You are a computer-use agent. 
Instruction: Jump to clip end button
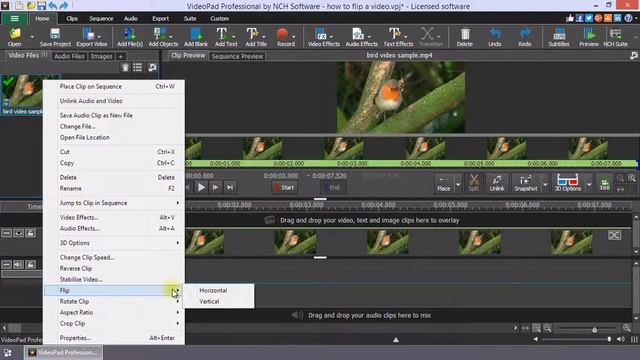tap(230, 187)
